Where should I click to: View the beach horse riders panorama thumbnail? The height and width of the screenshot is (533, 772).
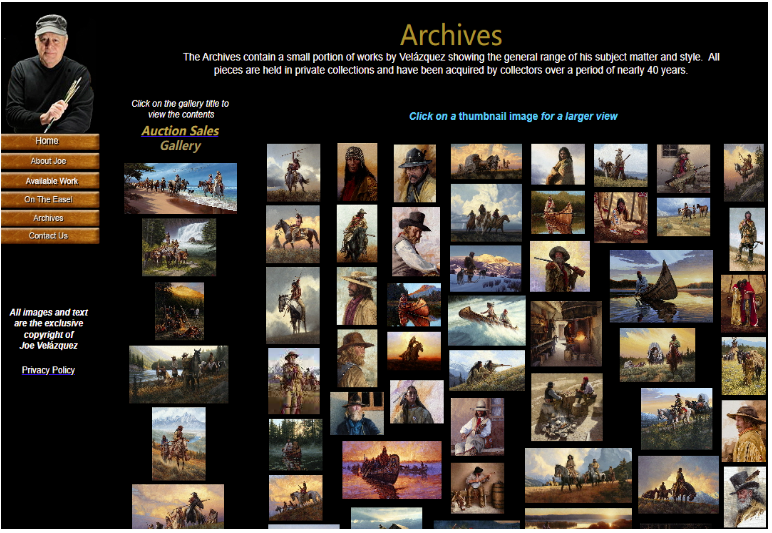pos(180,188)
